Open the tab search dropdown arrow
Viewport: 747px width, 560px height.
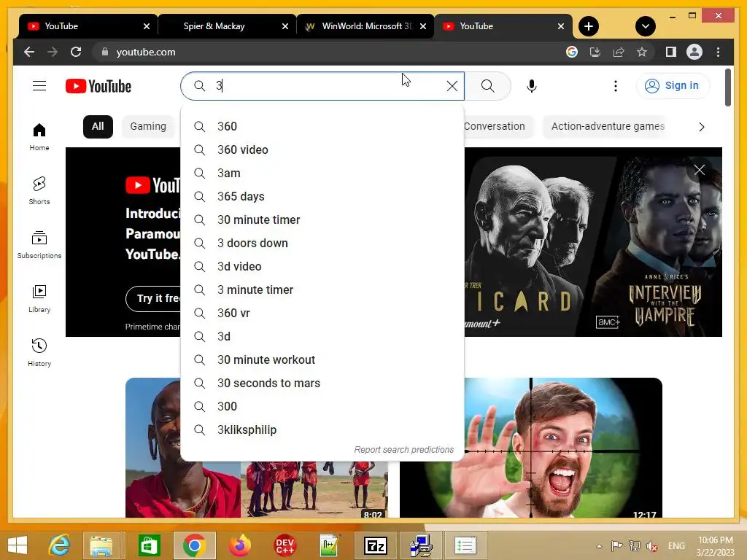[x=646, y=26]
